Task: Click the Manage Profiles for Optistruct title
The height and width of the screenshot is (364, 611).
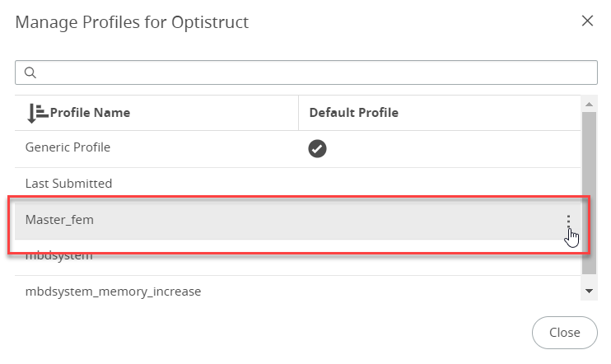Action: click(x=132, y=22)
